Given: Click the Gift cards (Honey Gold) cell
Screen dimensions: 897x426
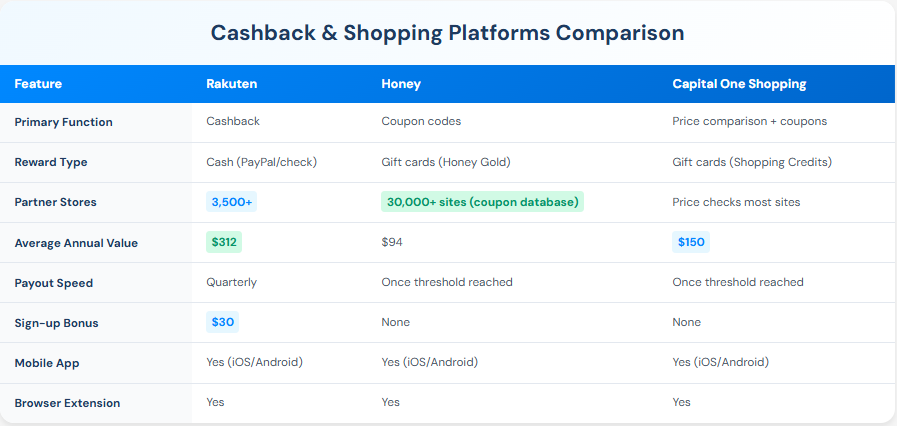Looking at the screenshot, I should 446,162.
